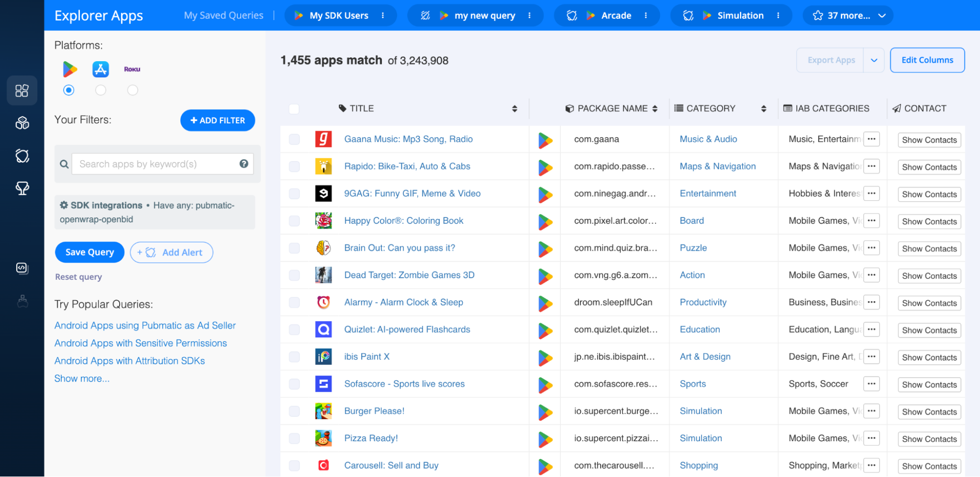Open Simulation query kebab menu
This screenshot has height=477, width=980.
778,16
